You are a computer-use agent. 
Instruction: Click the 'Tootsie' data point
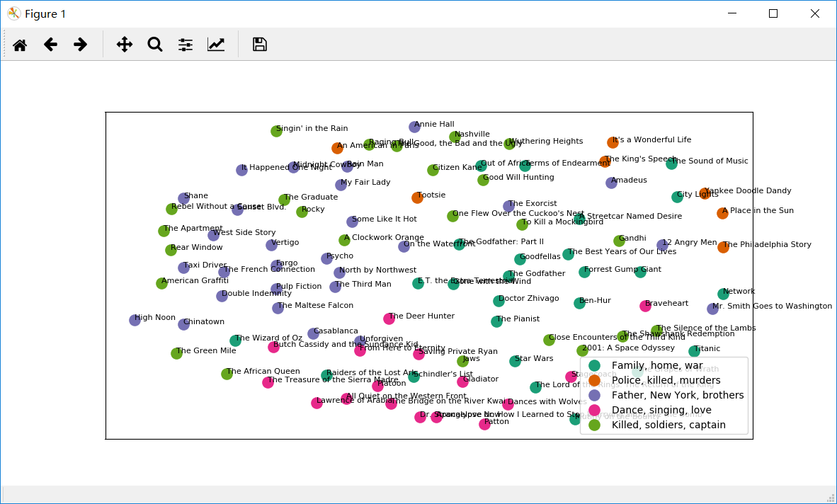click(x=417, y=198)
